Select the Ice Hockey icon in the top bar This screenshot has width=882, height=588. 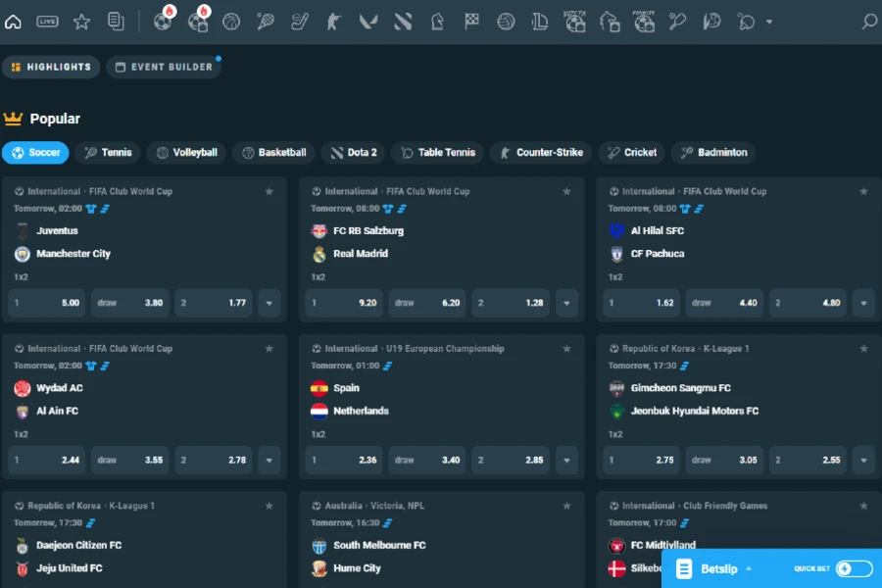point(299,22)
